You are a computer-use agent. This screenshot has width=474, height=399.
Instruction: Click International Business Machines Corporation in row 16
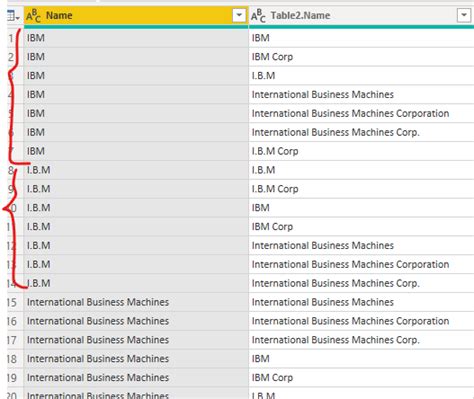361,321
